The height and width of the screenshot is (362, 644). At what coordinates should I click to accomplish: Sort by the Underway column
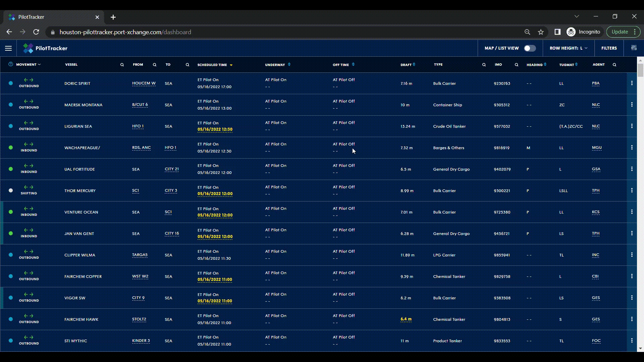click(x=289, y=64)
